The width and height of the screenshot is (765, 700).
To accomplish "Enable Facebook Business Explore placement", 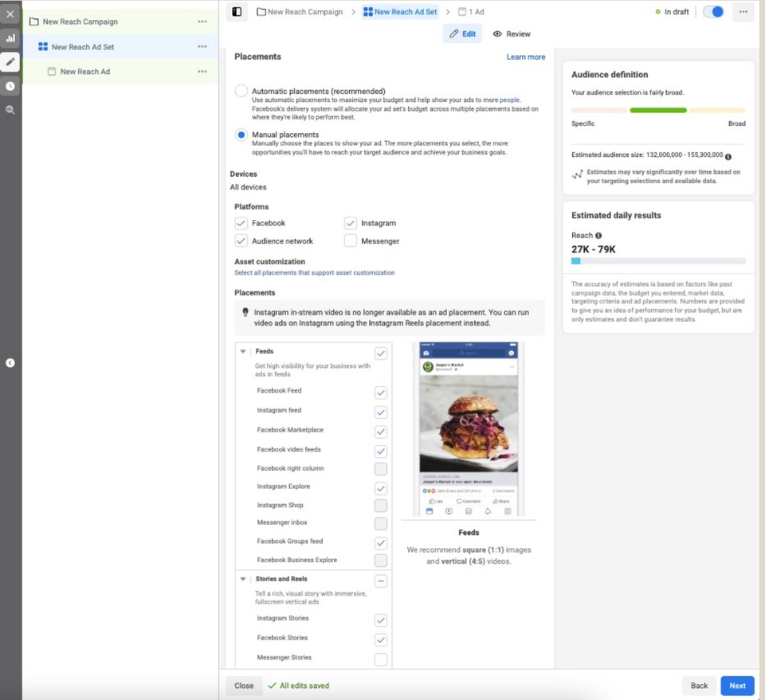I will tap(381, 561).
